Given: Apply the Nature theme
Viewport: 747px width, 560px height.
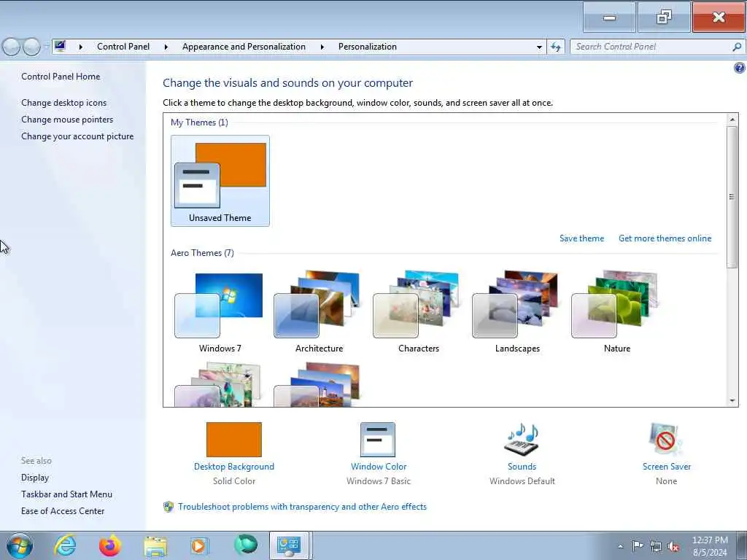Looking at the screenshot, I should click(x=617, y=312).
